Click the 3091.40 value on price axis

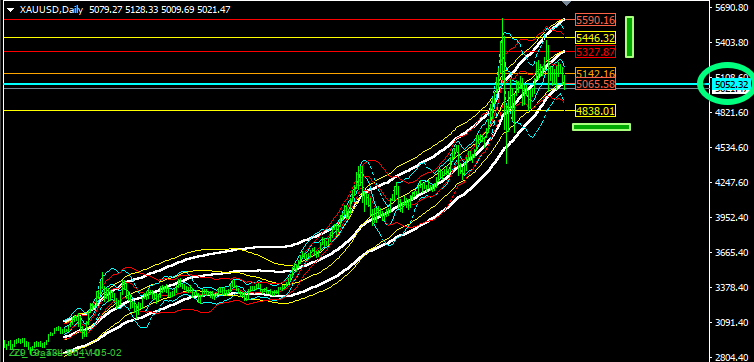(x=731, y=323)
